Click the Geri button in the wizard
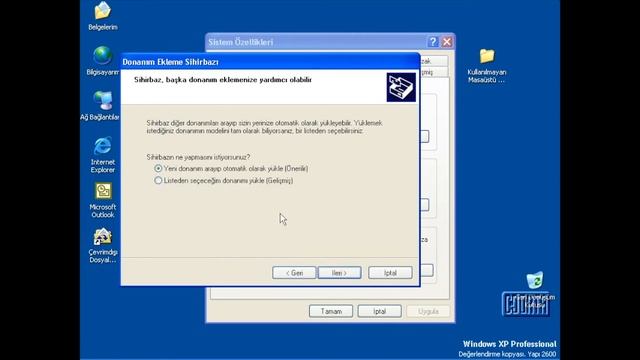 [x=294, y=273]
